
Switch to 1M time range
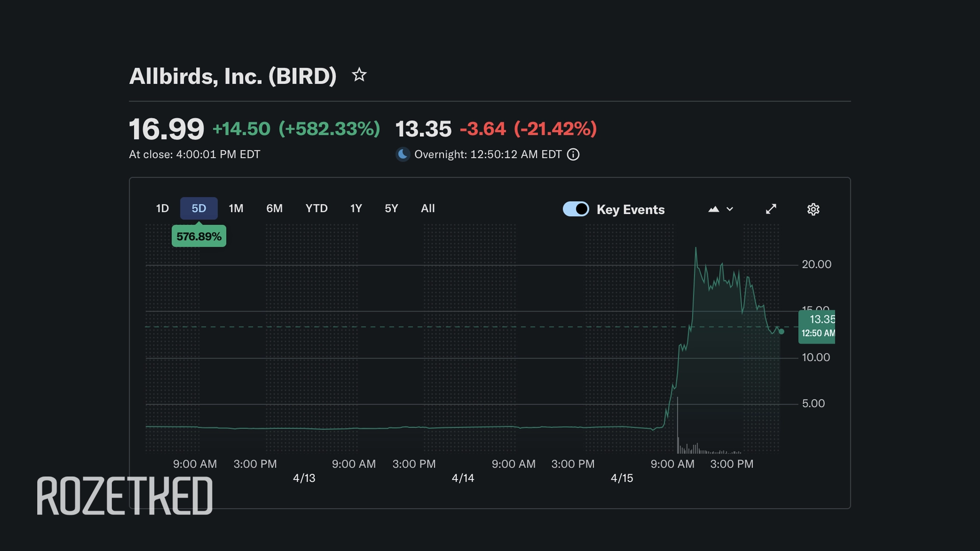236,208
